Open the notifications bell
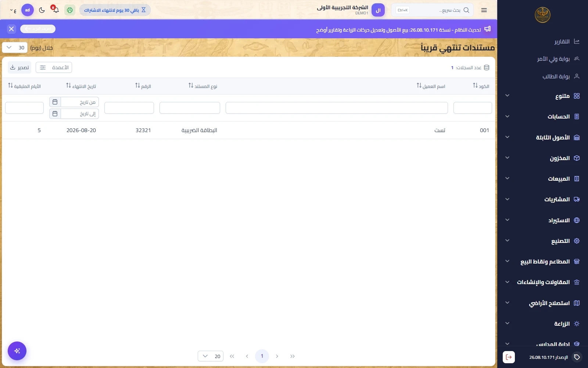Viewport: 588px width, 368px height. [x=56, y=10]
